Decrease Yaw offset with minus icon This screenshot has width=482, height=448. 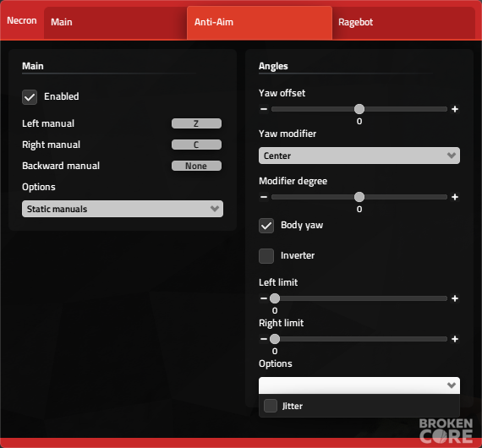(264, 109)
